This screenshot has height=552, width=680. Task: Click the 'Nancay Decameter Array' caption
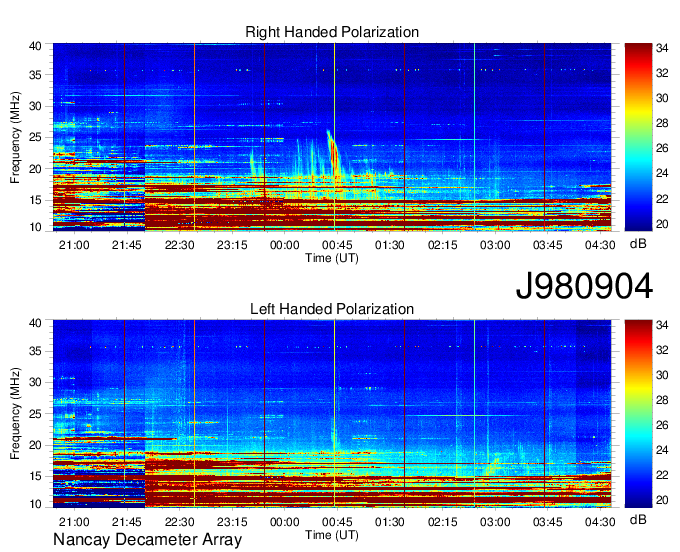[147, 540]
